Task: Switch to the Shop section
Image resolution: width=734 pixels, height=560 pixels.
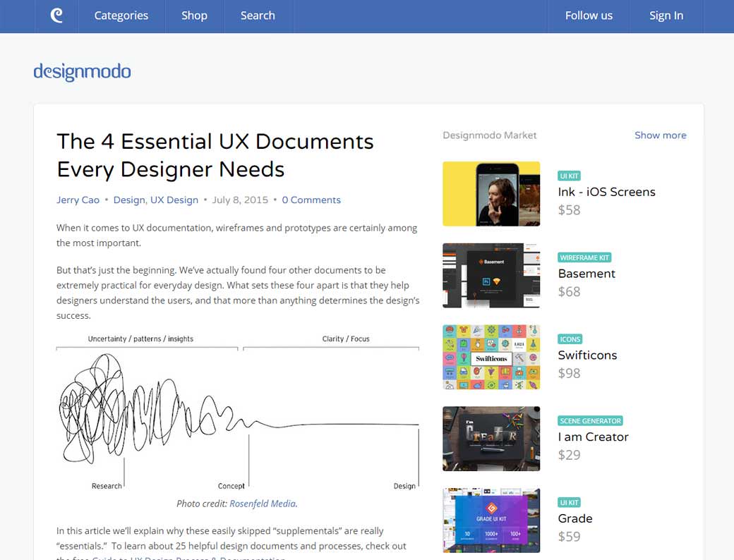Action: click(x=193, y=15)
